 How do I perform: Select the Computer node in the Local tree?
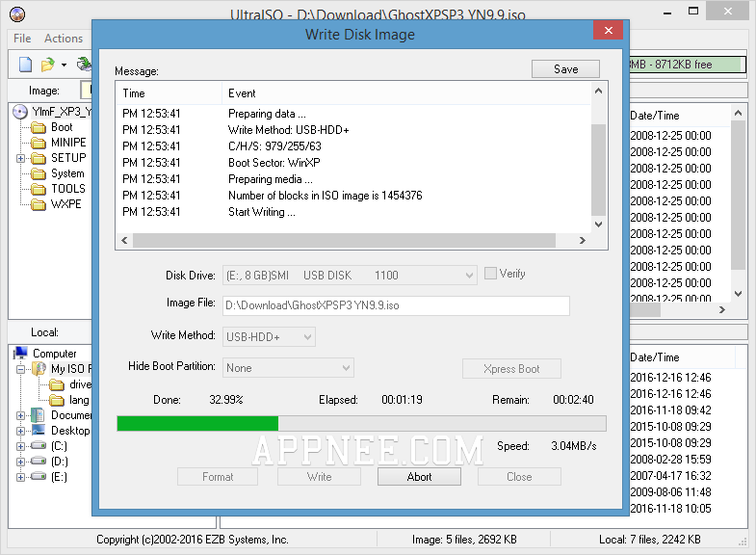pos(55,354)
